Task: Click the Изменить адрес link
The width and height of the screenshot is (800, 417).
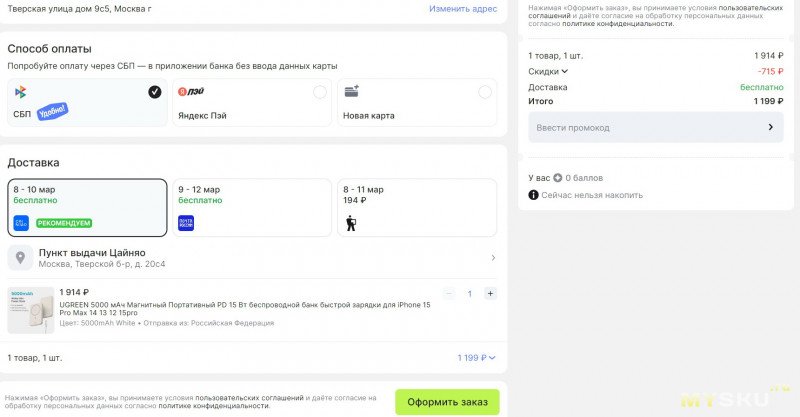Action: (x=463, y=8)
